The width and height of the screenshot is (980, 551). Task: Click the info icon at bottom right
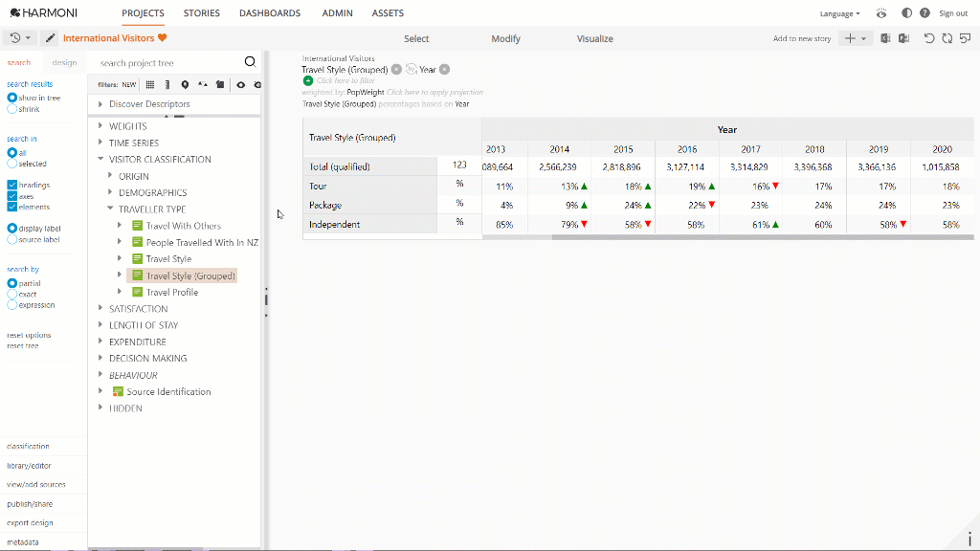[x=969, y=540]
